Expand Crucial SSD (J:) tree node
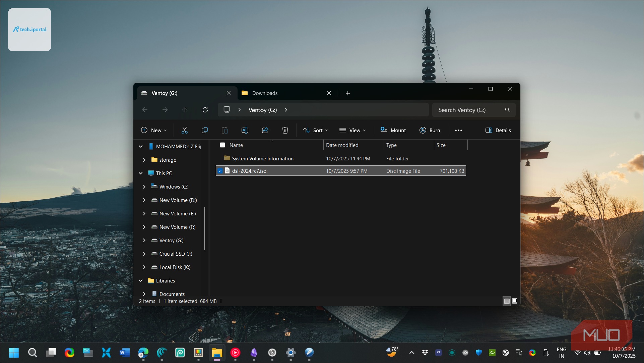The image size is (644, 363). click(144, 254)
